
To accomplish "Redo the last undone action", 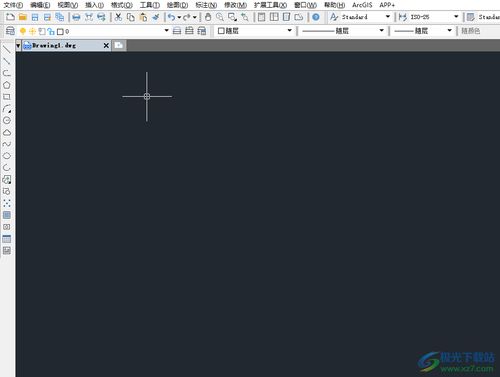I will [x=187, y=17].
